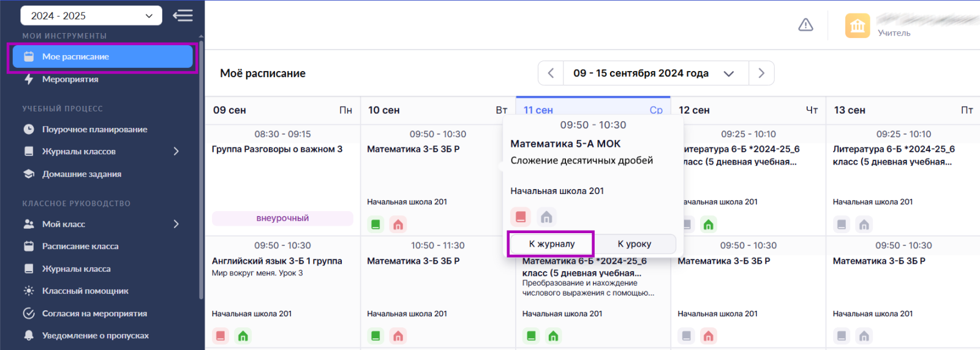Click gray house icon on 13 сен 09:25 Литература lesson
The height and width of the screenshot is (350, 980).
point(864,225)
